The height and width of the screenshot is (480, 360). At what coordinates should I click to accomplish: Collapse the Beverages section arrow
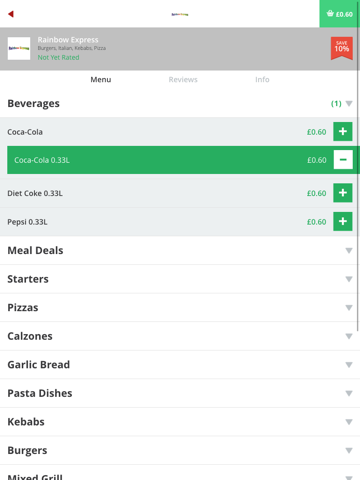tap(349, 104)
